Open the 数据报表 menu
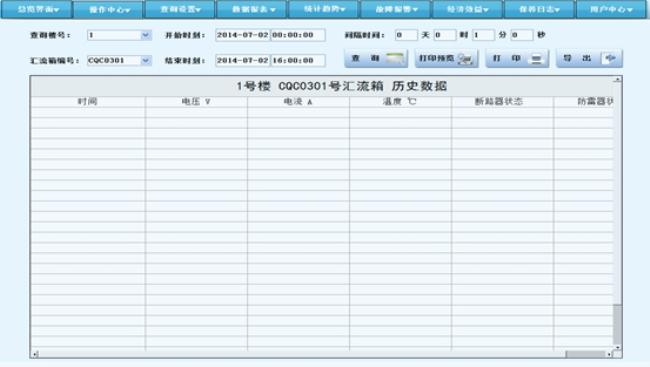The height and width of the screenshot is (367, 650). (252, 10)
